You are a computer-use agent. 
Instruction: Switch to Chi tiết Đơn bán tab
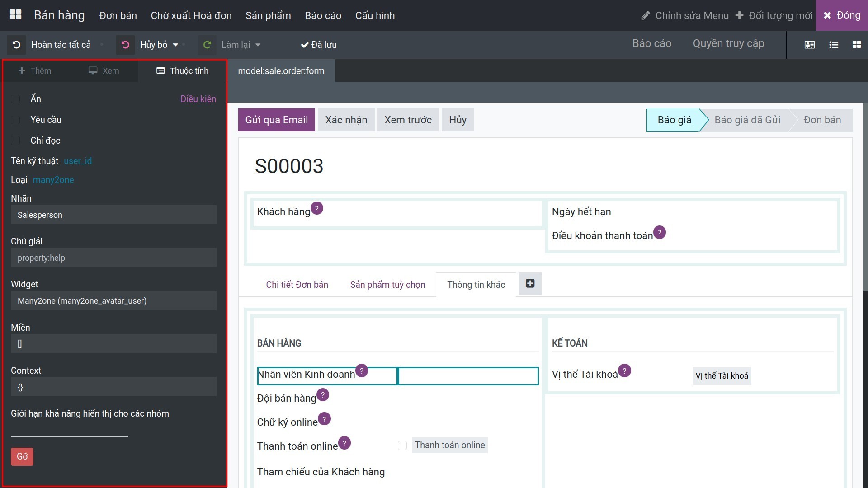pyautogui.click(x=297, y=285)
